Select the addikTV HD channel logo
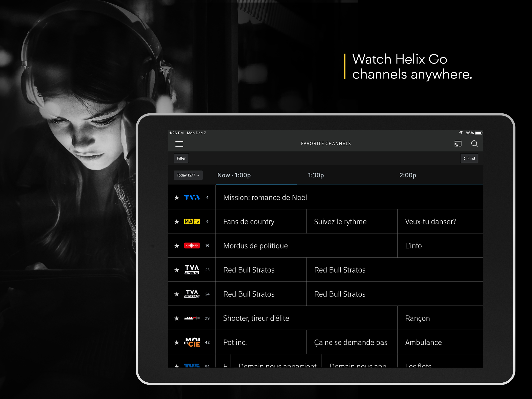The width and height of the screenshot is (532, 399). pos(192,318)
